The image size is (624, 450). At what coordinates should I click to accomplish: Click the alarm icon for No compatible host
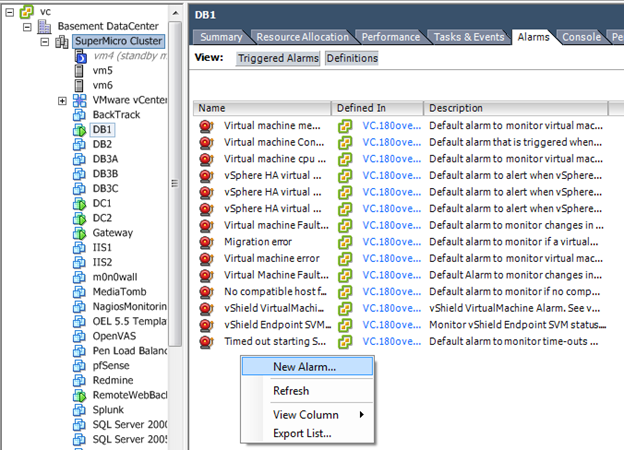206,292
